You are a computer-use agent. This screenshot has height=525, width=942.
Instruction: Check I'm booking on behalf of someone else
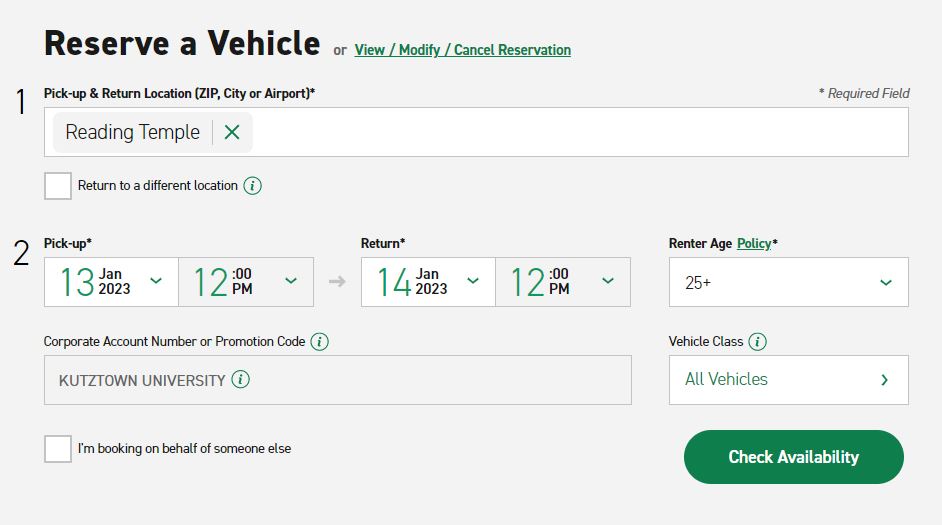[58, 449]
